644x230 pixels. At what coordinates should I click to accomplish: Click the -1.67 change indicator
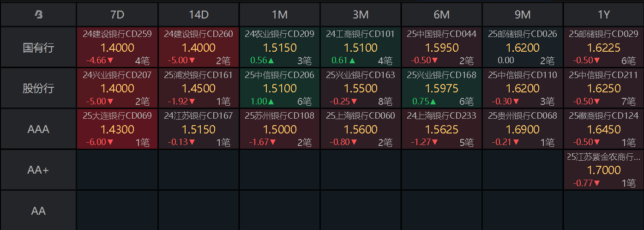coord(262,142)
